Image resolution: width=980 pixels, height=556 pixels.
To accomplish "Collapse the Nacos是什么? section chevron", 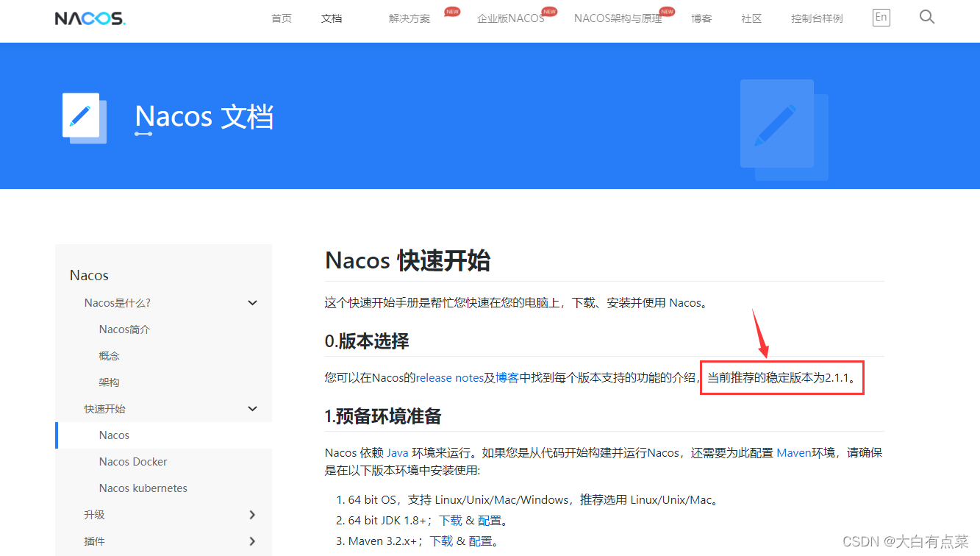I will tap(252, 303).
